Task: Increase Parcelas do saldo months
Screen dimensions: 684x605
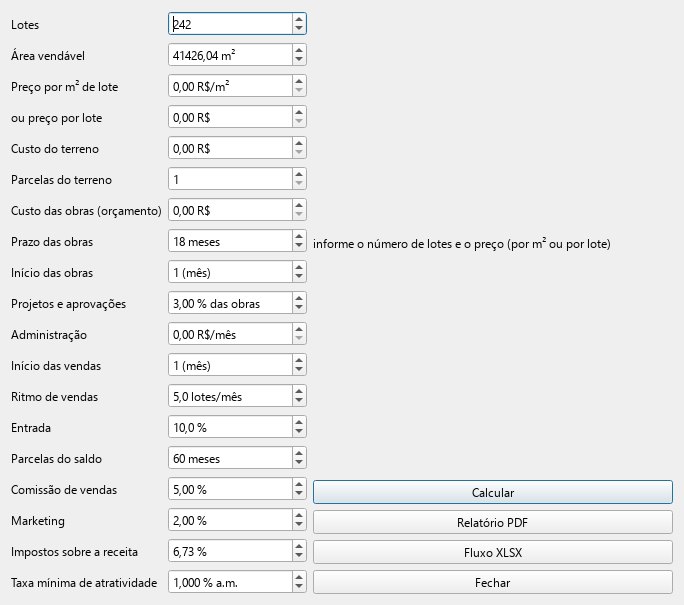Action: (299, 453)
